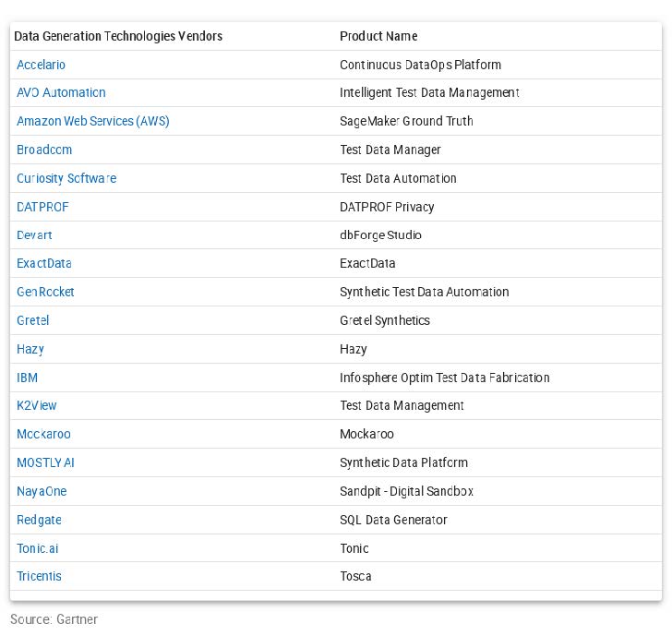Open the Devart vendor link
Image resolution: width=672 pixels, height=636 pixels.
(34, 234)
